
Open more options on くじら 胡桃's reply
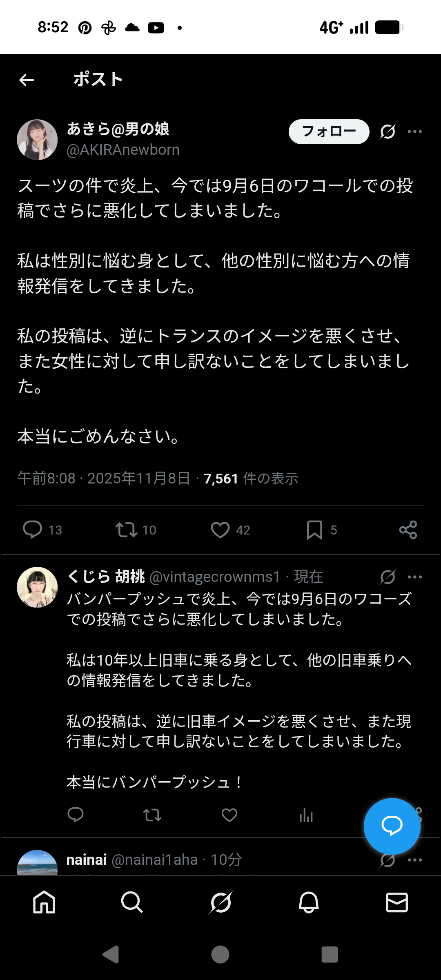point(415,577)
